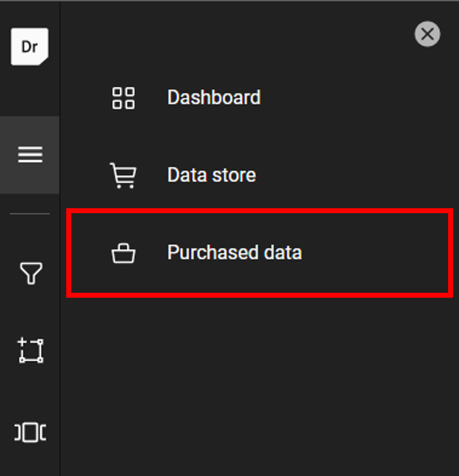Image resolution: width=459 pixels, height=476 pixels.
Task: Click the word "store" in Data store
Action: (x=234, y=175)
